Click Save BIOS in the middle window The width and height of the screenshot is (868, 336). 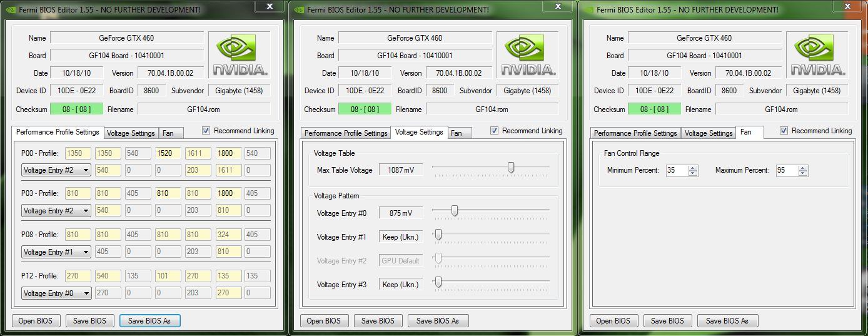click(378, 321)
